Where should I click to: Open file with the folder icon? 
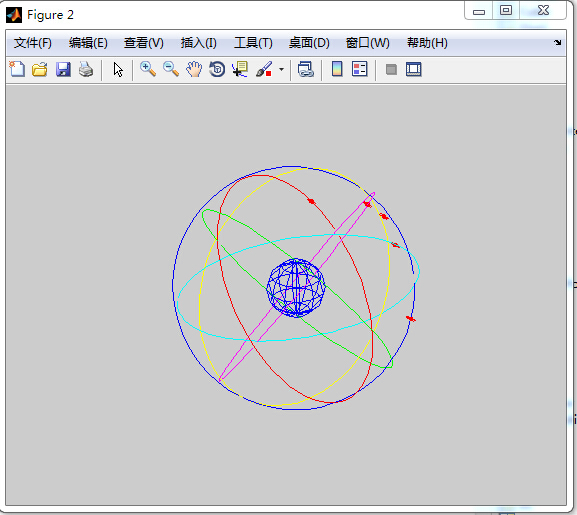click(x=40, y=69)
